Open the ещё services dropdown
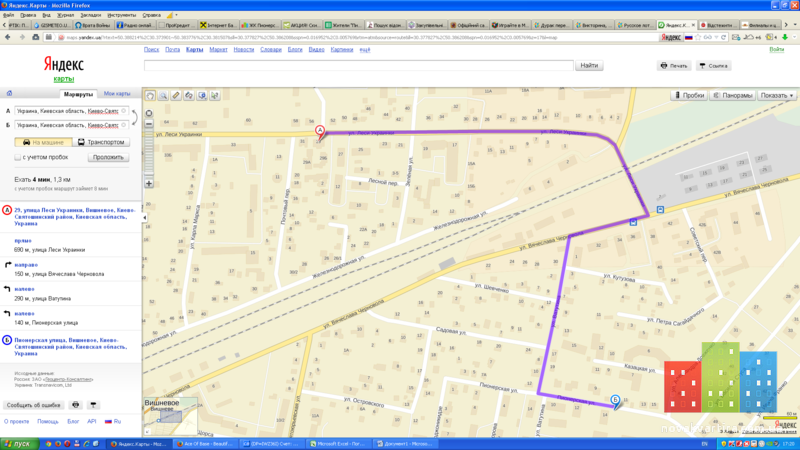This screenshot has width=800, height=450. point(365,49)
